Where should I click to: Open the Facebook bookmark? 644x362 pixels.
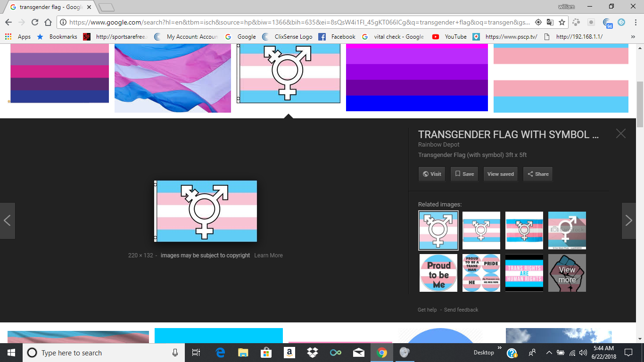[337, 37]
